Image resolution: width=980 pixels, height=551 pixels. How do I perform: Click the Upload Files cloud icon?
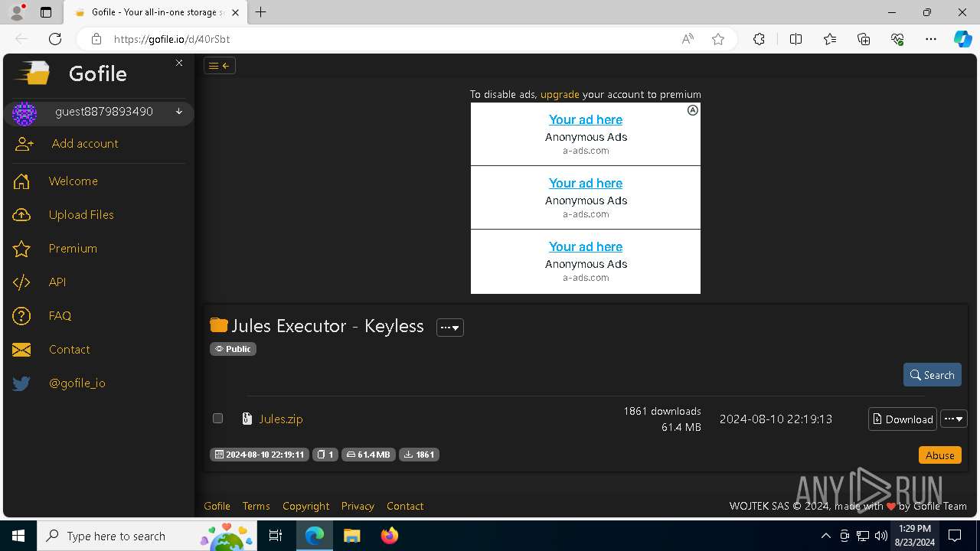click(21, 215)
